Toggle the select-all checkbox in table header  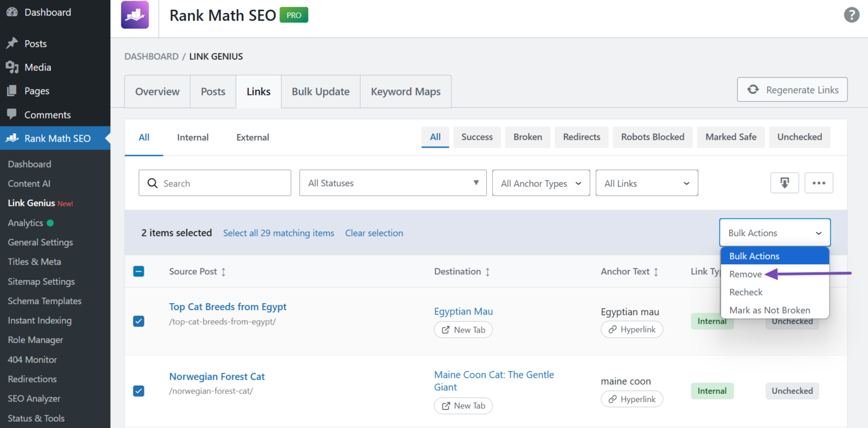pyautogui.click(x=139, y=271)
